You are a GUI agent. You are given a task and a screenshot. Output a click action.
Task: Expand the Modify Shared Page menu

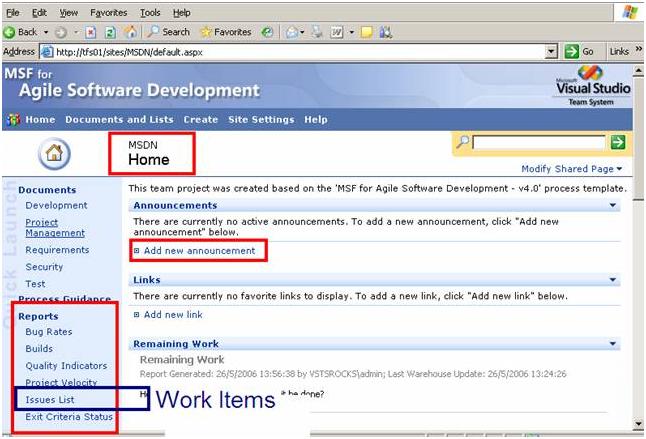point(572,169)
